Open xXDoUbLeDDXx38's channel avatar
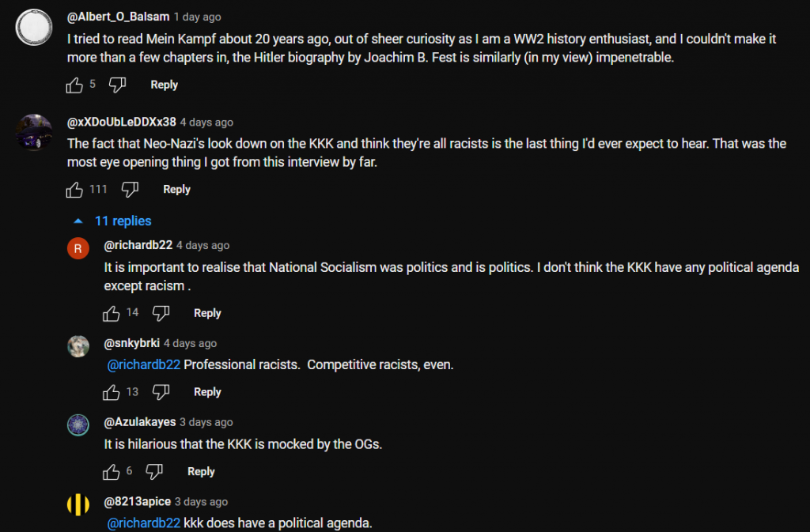This screenshot has height=532, width=810. (x=34, y=131)
